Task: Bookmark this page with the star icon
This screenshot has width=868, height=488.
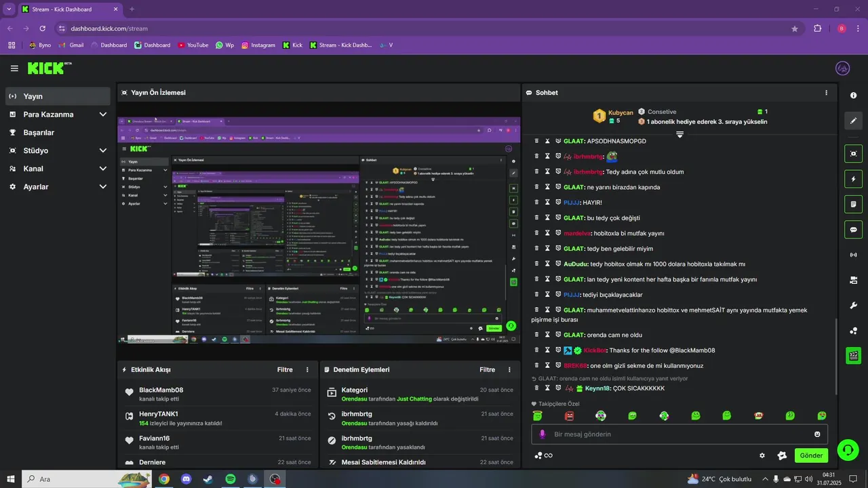Action: pyautogui.click(x=795, y=28)
